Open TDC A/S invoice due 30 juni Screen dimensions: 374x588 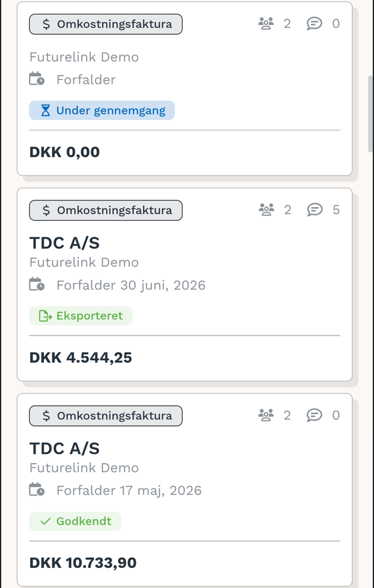(65, 243)
